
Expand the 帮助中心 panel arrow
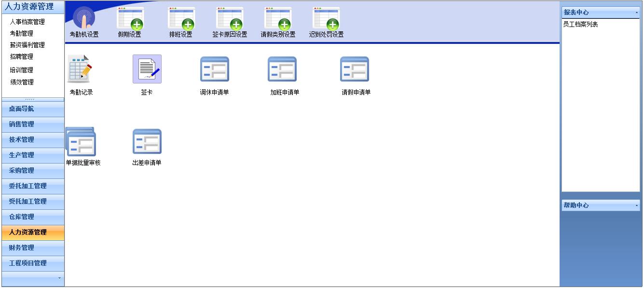click(637, 206)
